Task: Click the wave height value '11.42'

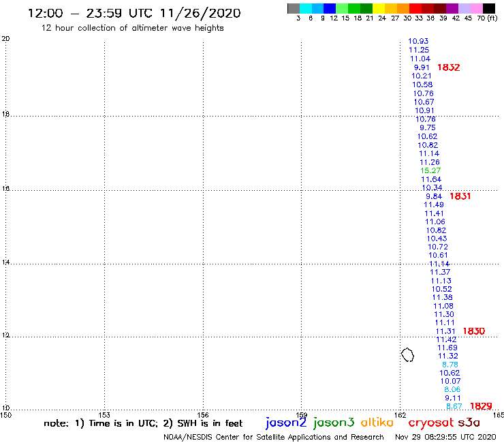Action: (446, 339)
